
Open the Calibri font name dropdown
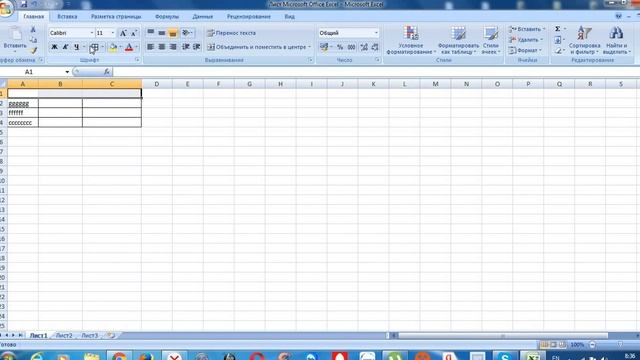pyautogui.click(x=92, y=33)
